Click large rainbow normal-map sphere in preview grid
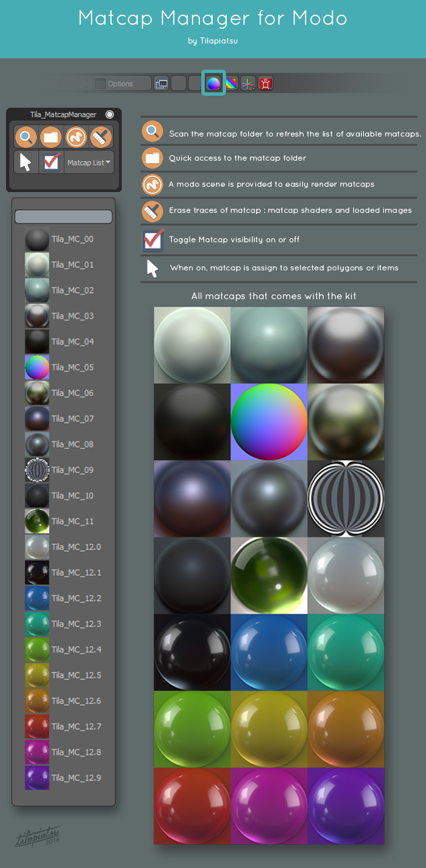 pyautogui.click(x=269, y=422)
